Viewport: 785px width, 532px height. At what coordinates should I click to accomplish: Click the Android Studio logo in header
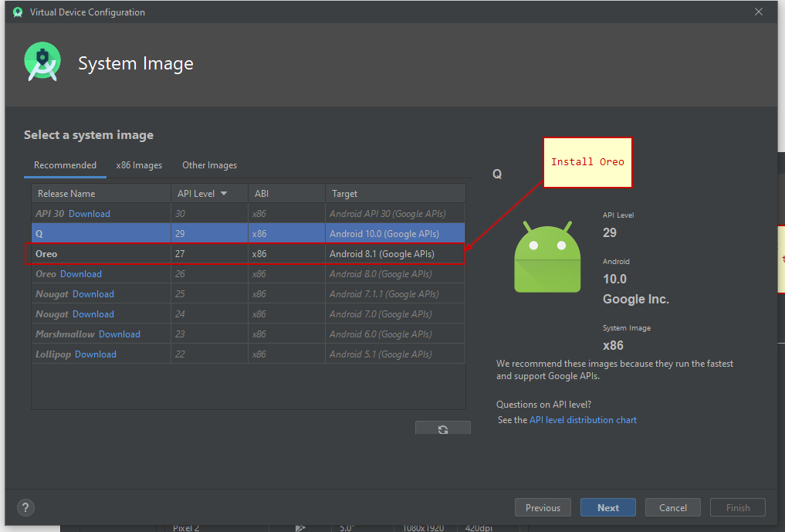click(x=42, y=61)
